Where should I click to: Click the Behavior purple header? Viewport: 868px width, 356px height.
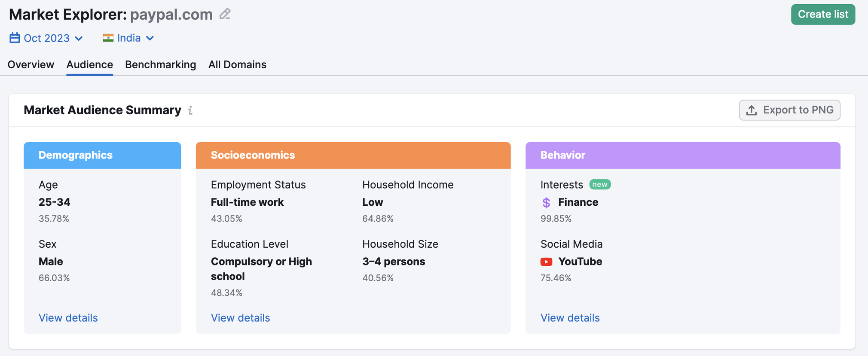click(x=683, y=155)
